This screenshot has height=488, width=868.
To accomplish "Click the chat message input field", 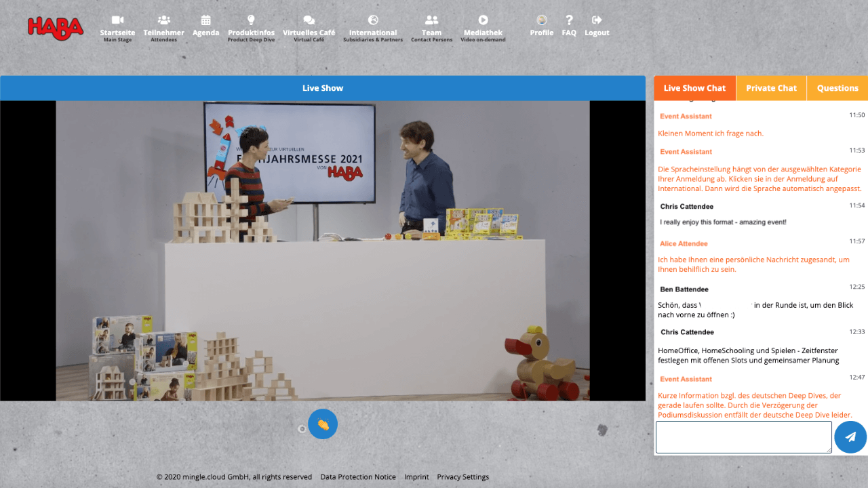I will click(743, 437).
